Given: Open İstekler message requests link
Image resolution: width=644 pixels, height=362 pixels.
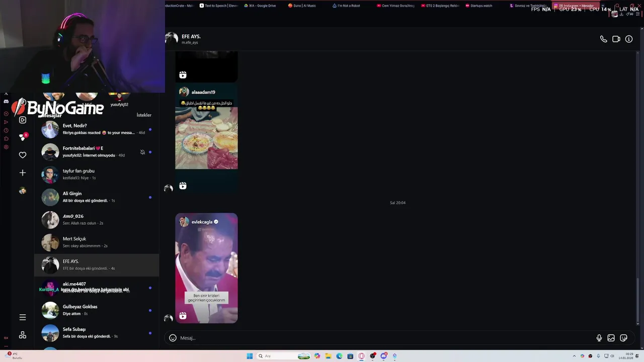Looking at the screenshot, I should pyautogui.click(x=144, y=115).
